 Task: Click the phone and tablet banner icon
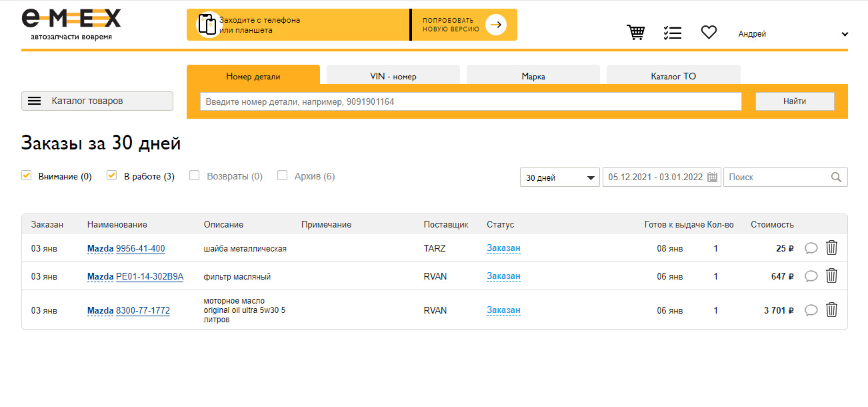[x=207, y=25]
